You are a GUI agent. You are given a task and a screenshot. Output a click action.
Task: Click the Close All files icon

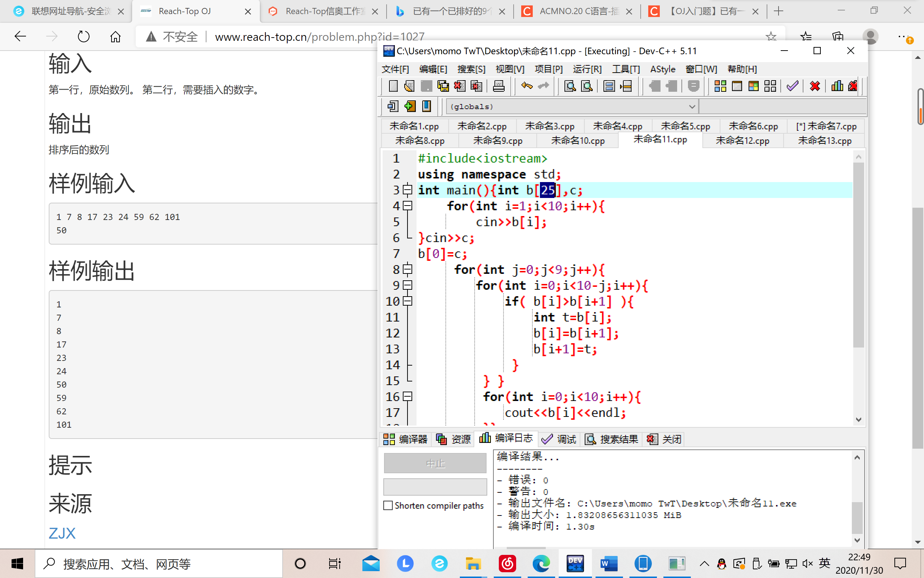476,86
